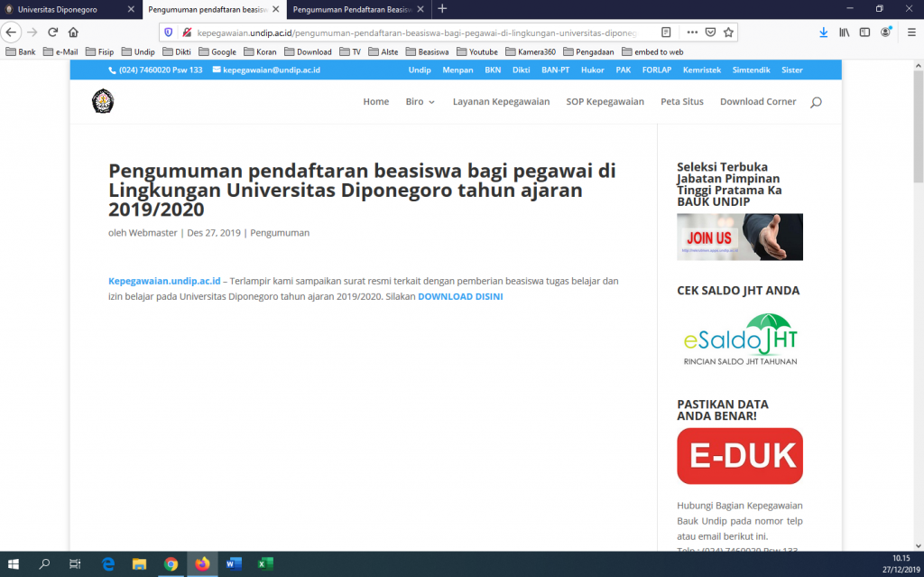This screenshot has height=577, width=924.
Task: Switch to the Universitas Diponegoro tab
Action: [68, 8]
